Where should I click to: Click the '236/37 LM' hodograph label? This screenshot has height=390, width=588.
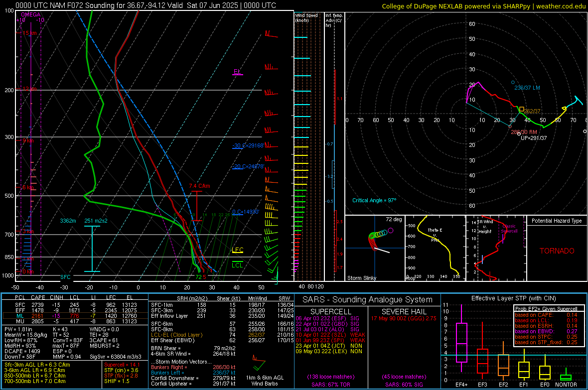point(527,87)
